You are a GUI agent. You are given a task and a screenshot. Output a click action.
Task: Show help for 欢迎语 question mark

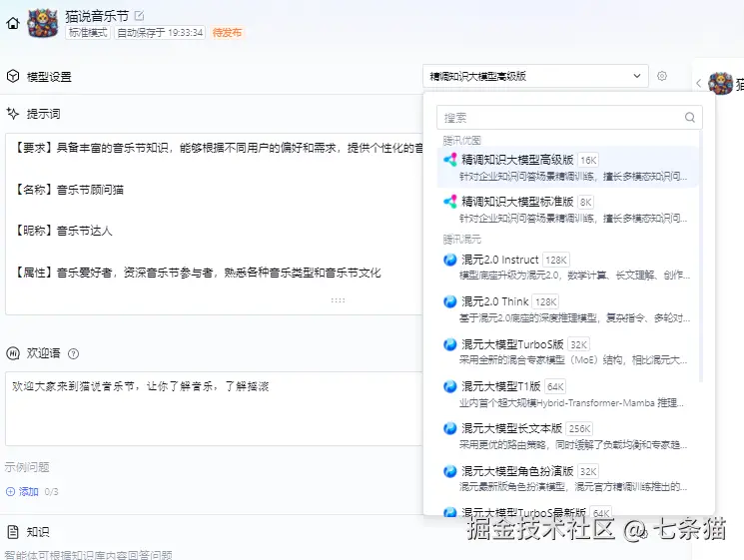click(x=73, y=353)
